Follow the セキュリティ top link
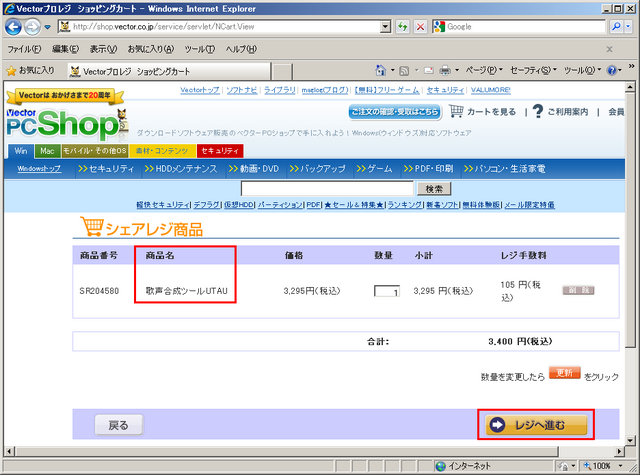The height and width of the screenshot is (475, 640). pyautogui.click(x=445, y=90)
